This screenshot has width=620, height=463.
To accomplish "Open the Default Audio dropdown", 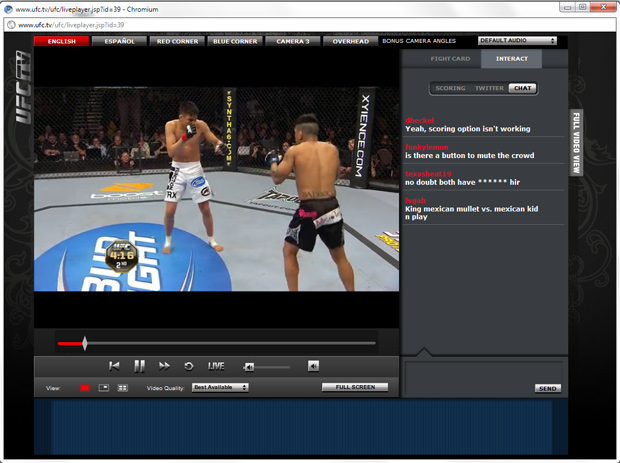I will 517,41.
